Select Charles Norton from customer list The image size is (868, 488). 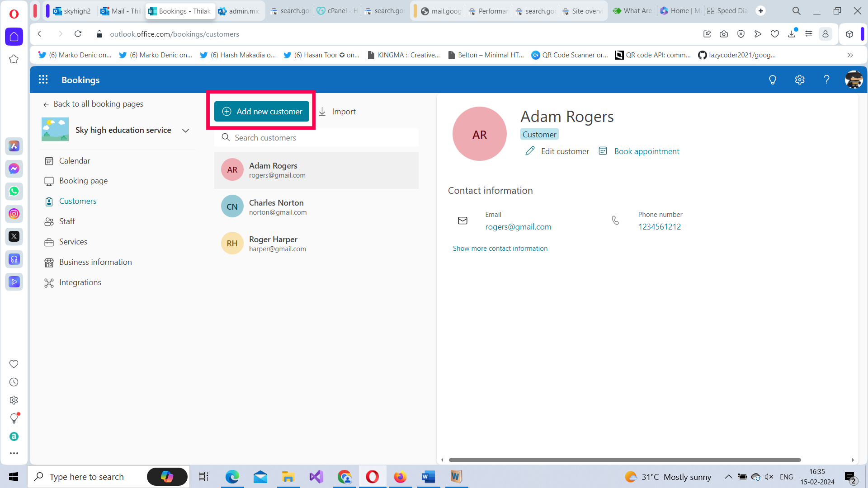point(276,206)
